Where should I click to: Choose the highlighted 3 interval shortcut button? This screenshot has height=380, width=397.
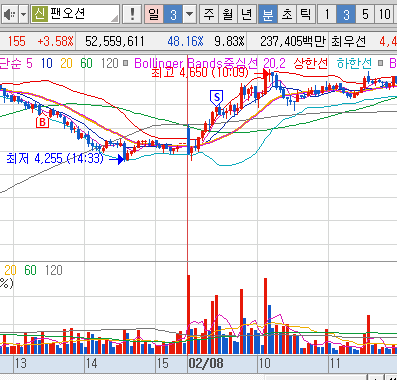(x=346, y=14)
